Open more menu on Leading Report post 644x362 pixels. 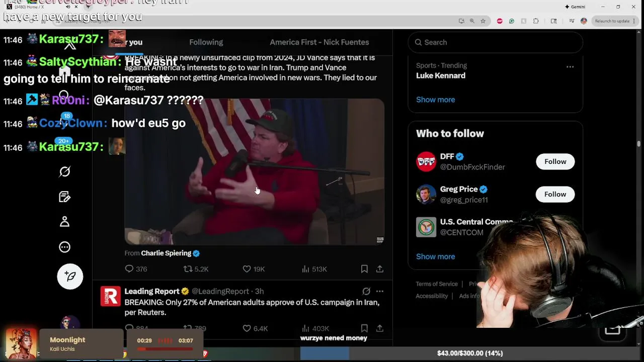[380, 291]
